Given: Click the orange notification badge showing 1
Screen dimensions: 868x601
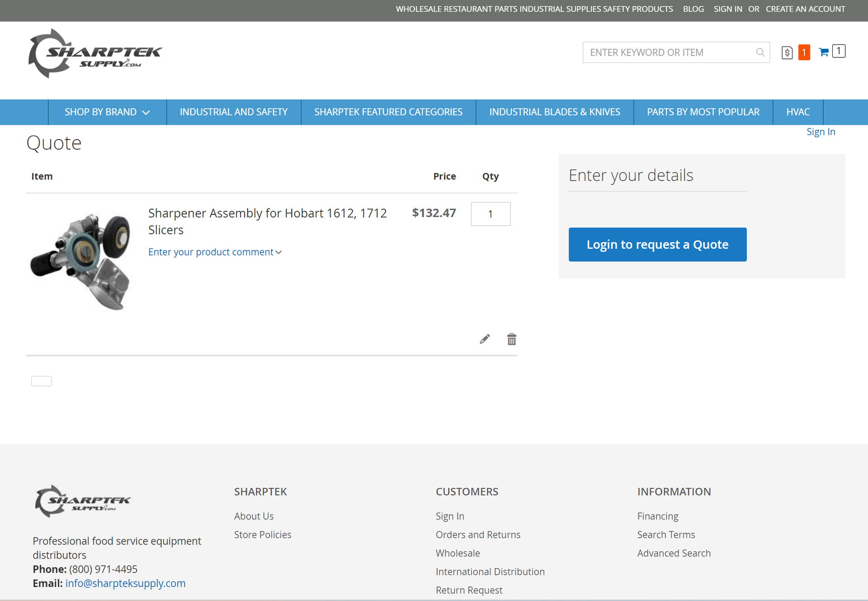Looking at the screenshot, I should 804,52.
